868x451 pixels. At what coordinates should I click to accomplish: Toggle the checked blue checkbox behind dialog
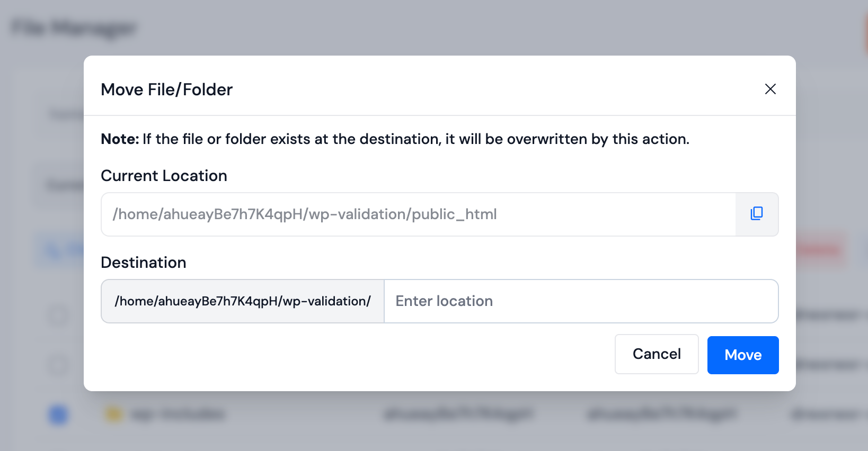pos(58,414)
